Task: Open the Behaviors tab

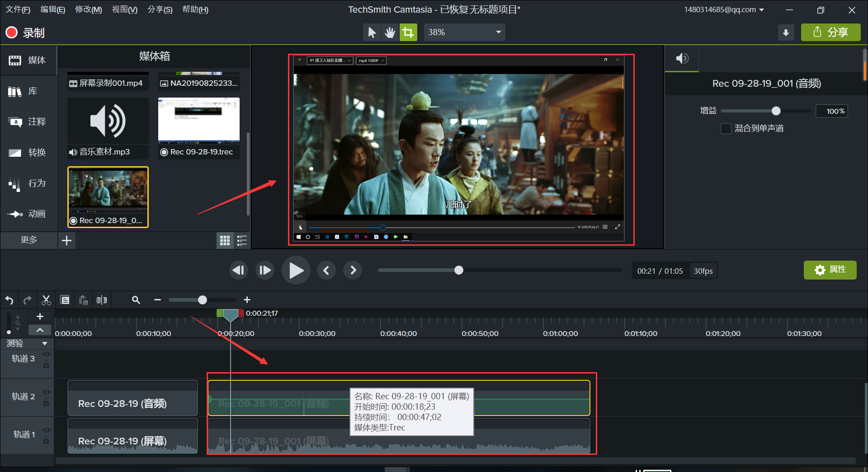Action: pyautogui.click(x=28, y=183)
